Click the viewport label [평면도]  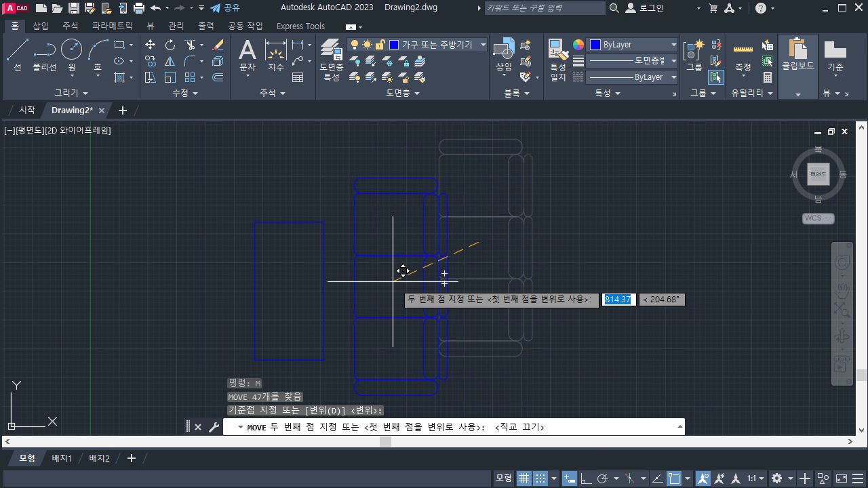28,130
